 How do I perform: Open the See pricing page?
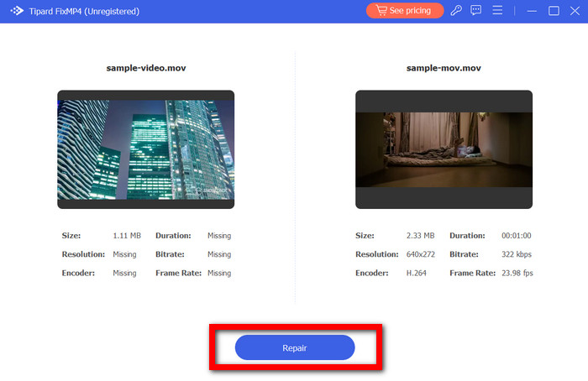(404, 11)
